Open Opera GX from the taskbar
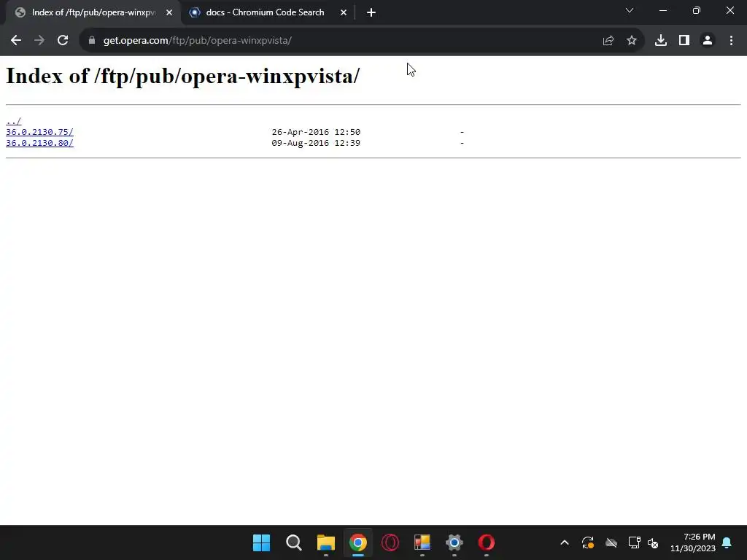The image size is (747, 560). pyautogui.click(x=390, y=542)
